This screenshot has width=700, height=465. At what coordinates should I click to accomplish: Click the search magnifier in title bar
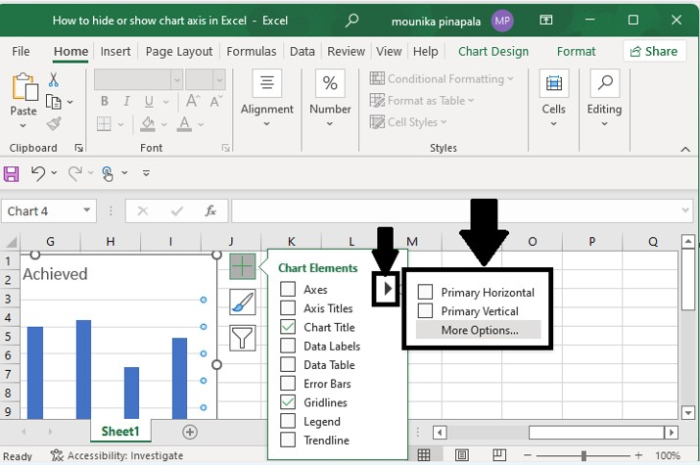coord(352,20)
